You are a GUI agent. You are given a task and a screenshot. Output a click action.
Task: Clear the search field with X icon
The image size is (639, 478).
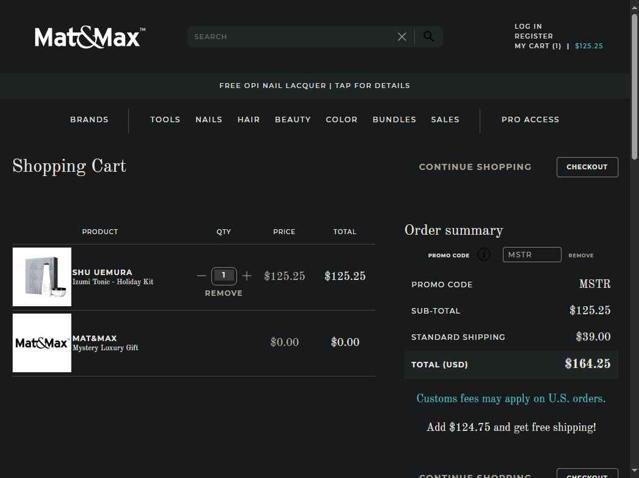402,37
